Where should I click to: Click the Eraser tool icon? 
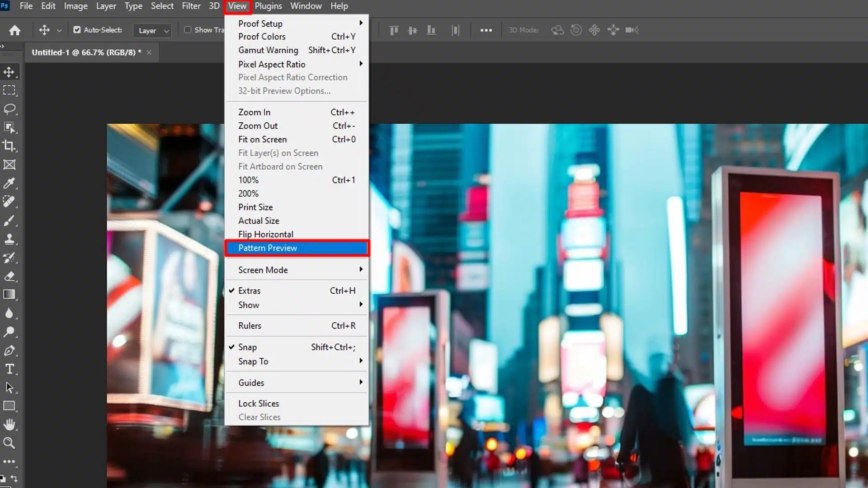(9, 276)
